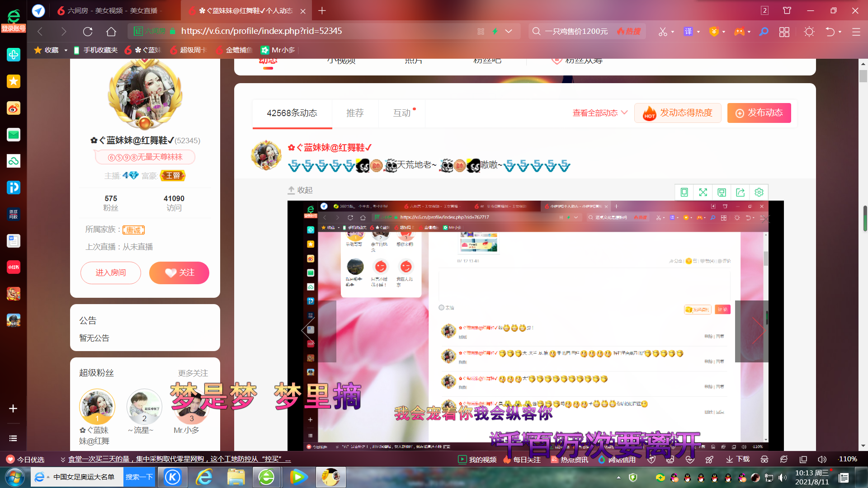Image resolution: width=868 pixels, height=488 pixels.
Task: Click the undo closed-tab arrow icon
Action: point(830,32)
